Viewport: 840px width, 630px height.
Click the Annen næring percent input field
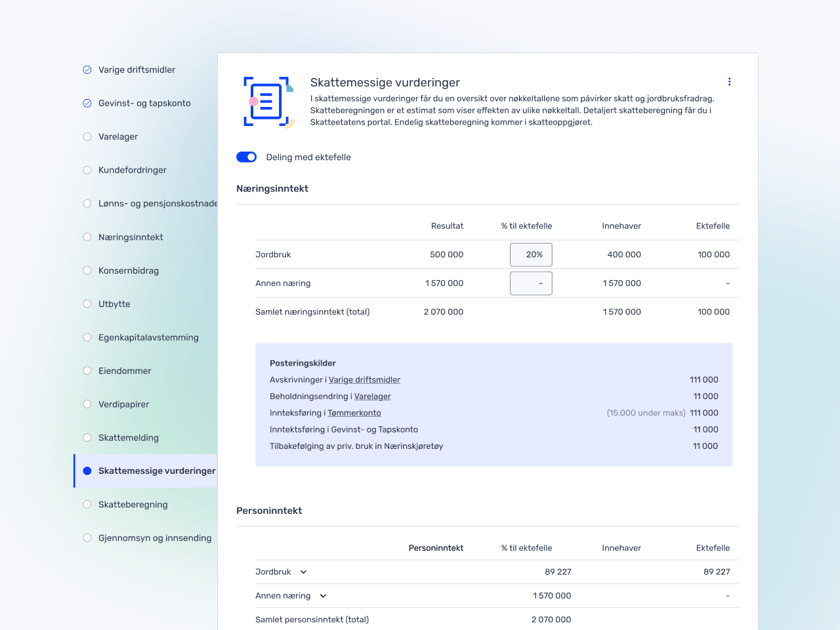(x=531, y=283)
